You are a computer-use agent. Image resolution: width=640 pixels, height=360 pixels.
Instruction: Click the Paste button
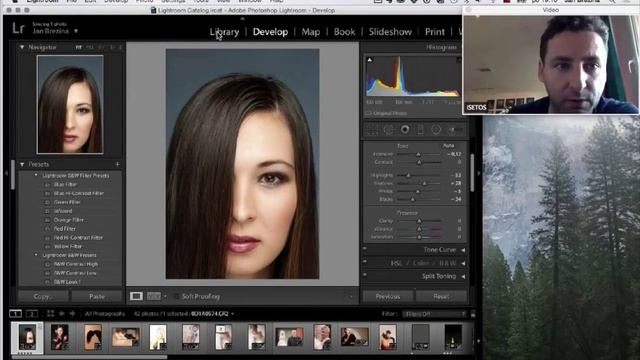click(97, 296)
